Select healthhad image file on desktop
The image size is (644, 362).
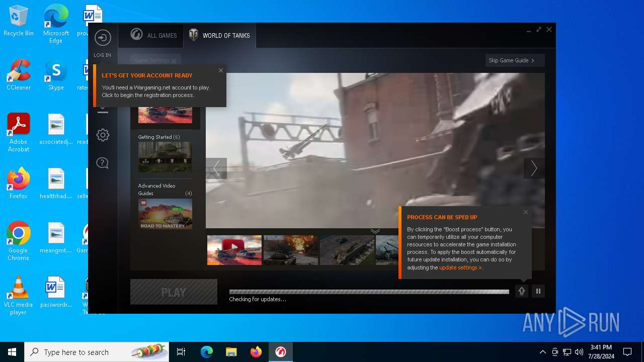coord(56,183)
